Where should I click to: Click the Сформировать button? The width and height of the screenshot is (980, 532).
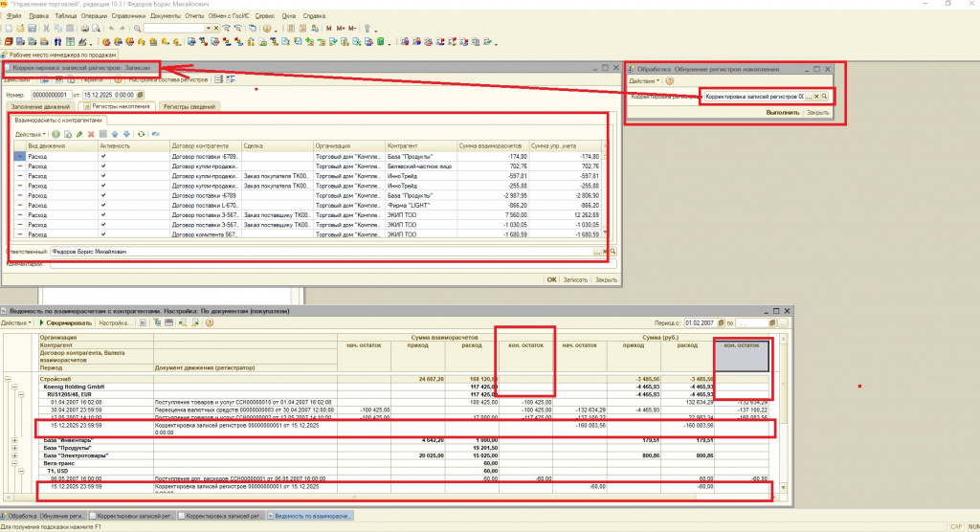(67, 322)
